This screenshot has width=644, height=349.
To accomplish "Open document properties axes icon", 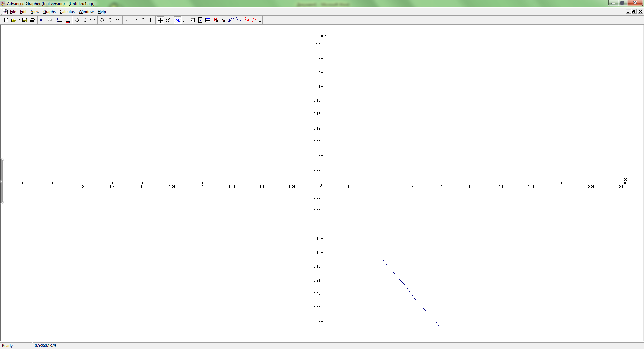I will (67, 20).
